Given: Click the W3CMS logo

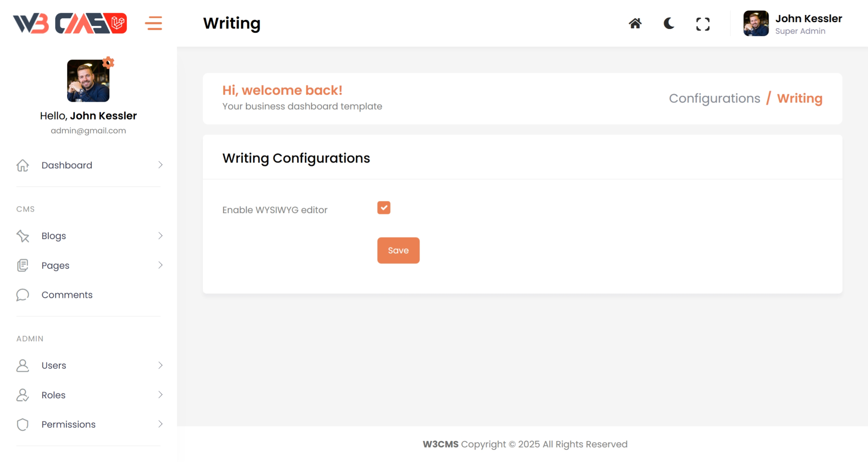Looking at the screenshot, I should 70,23.
